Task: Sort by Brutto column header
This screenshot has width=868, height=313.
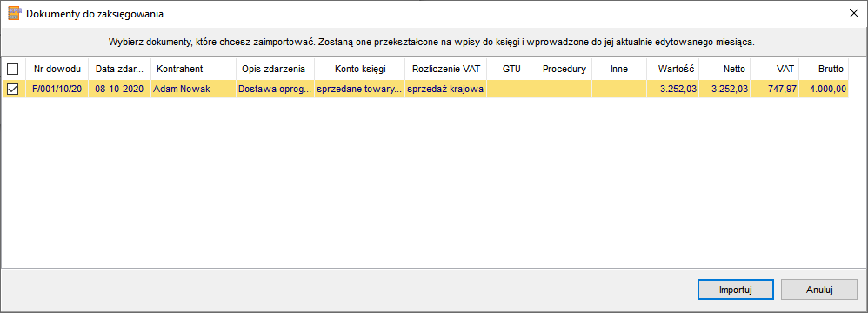Action: coord(824,70)
